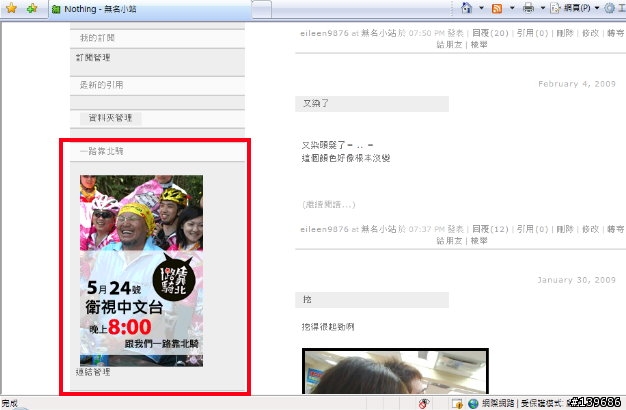Screen dimensions: 626x410
Task: Open 最新的引用 section in the sidebar
Action: (101, 85)
